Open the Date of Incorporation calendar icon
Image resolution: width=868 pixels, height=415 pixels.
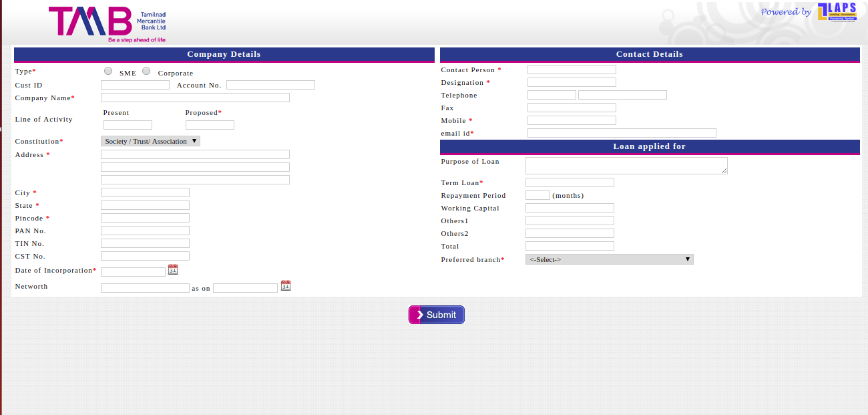pos(173,269)
